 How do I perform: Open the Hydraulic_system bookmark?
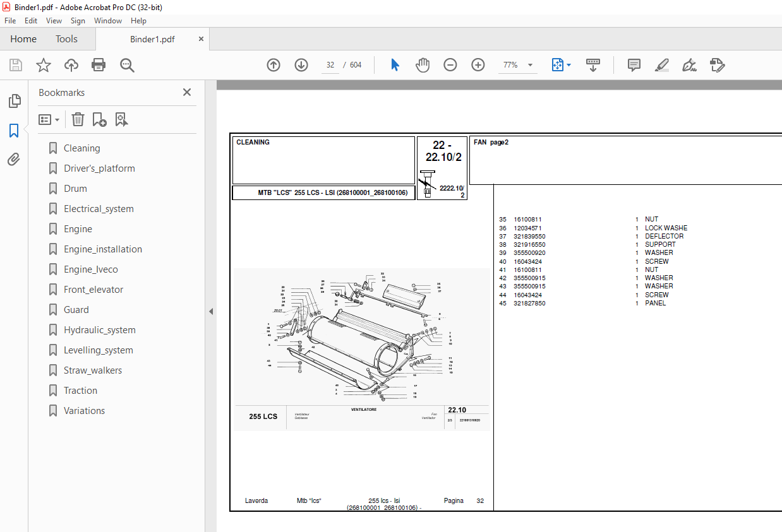pyautogui.click(x=100, y=330)
